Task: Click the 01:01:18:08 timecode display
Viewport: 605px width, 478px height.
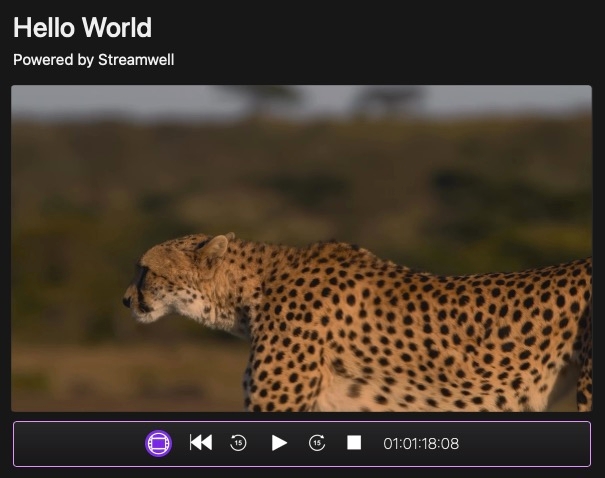Action: [421, 443]
